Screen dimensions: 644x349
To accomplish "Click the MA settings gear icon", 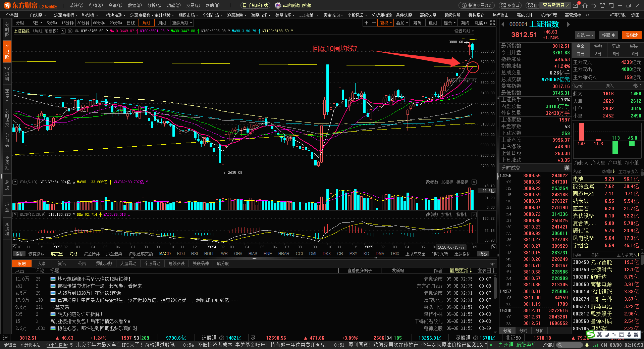I will click(70, 31).
